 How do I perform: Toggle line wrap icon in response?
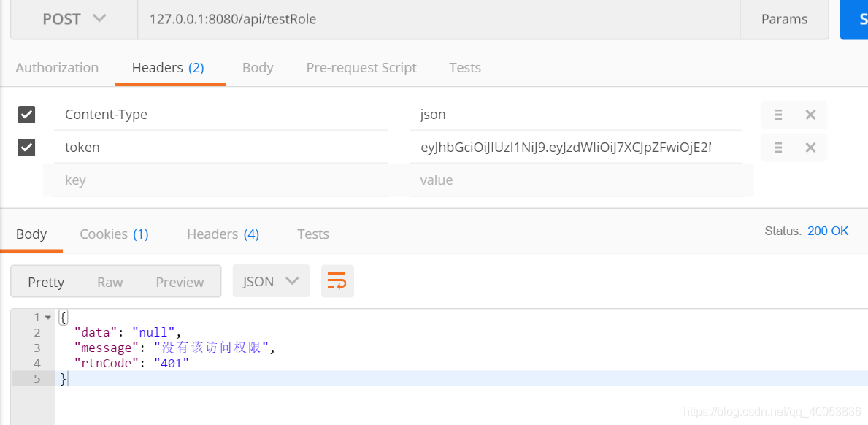(337, 281)
